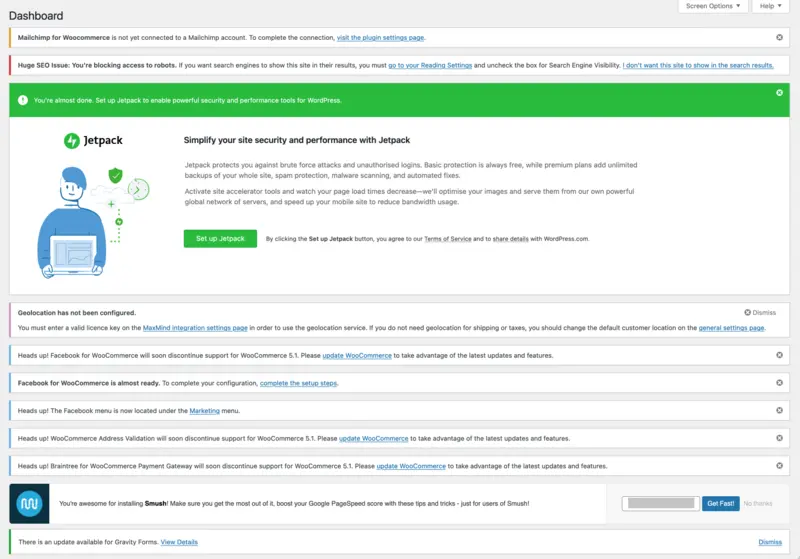Open the Help dropdown
The height and width of the screenshot is (559, 800).
click(x=770, y=6)
